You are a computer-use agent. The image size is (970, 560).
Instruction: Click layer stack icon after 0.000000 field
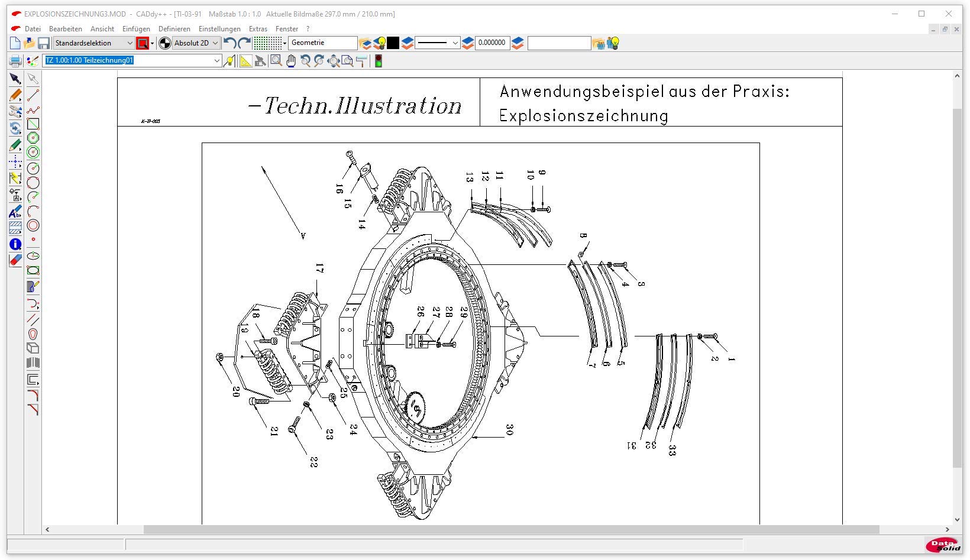pos(518,43)
